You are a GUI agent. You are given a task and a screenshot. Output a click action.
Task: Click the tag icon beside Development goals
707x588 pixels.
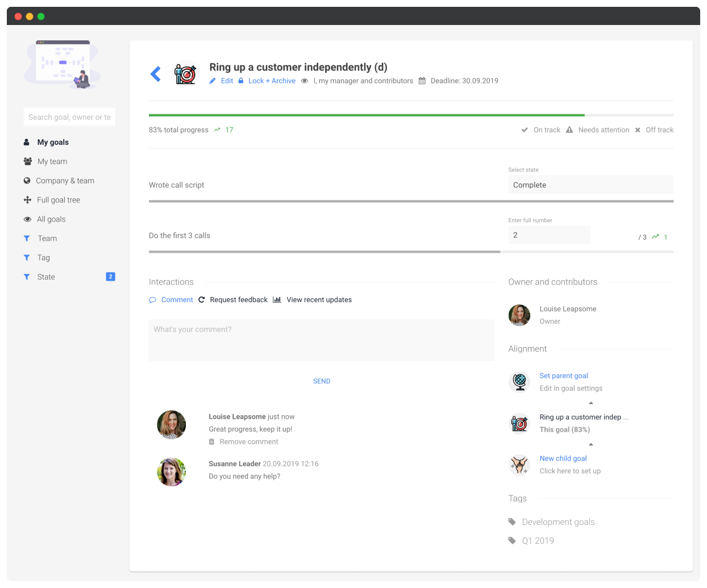[512, 522]
